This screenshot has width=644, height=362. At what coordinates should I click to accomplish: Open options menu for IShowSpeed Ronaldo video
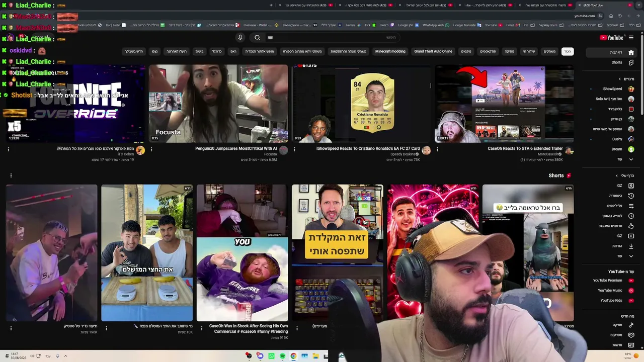pyautogui.click(x=294, y=149)
